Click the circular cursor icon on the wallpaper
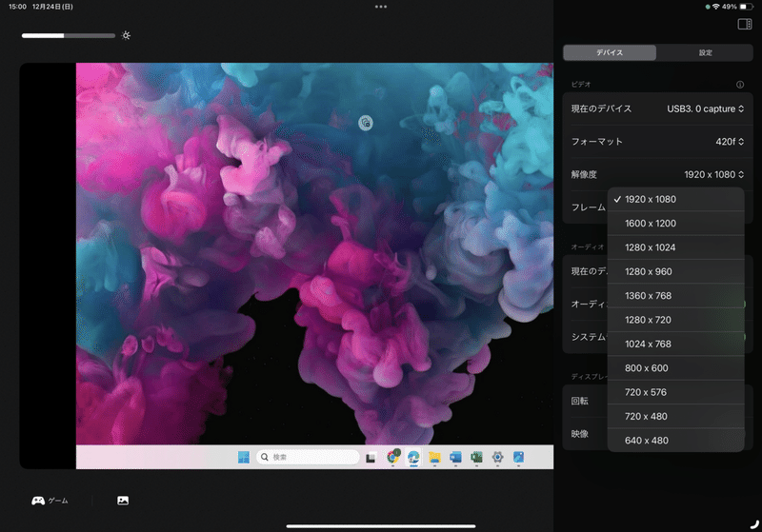Viewport: 762px width, 532px height. click(366, 123)
